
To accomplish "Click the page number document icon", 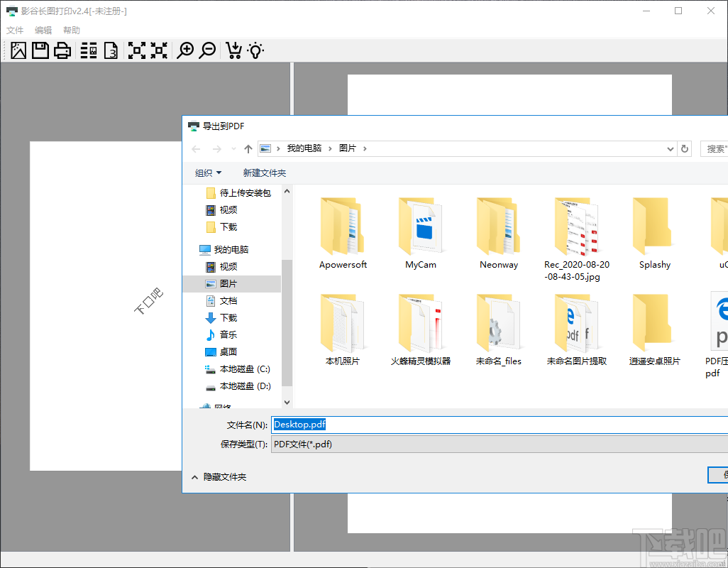I will tap(111, 50).
